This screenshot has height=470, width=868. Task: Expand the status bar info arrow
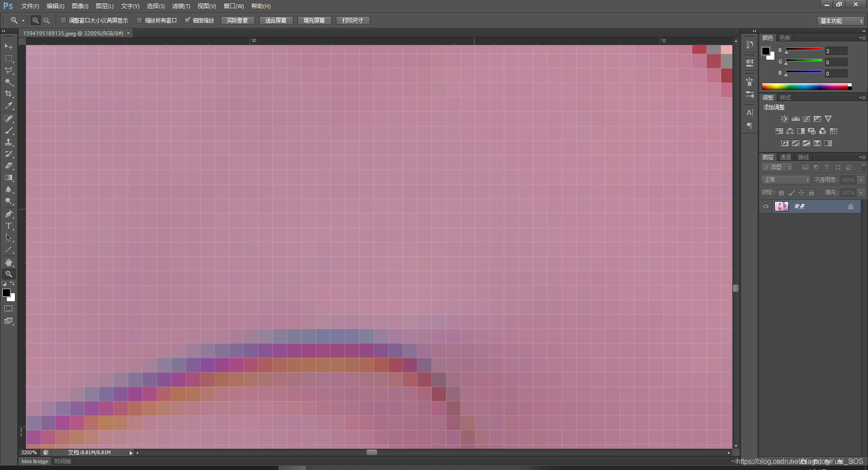(131, 452)
